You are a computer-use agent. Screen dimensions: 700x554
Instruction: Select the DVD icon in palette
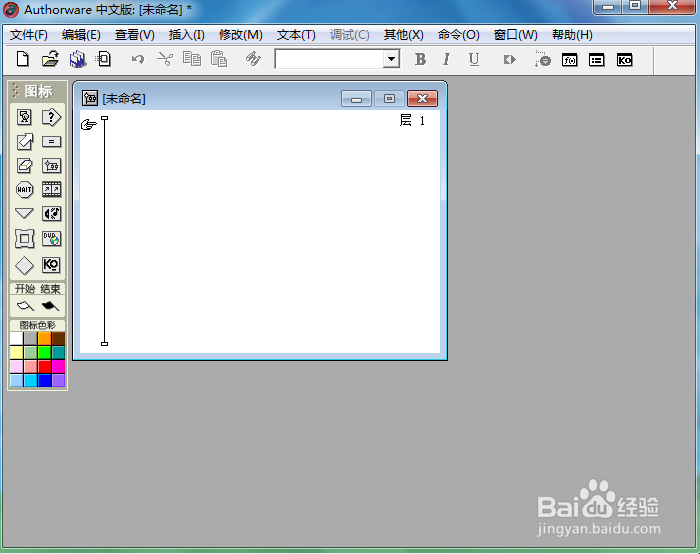[x=51, y=239]
